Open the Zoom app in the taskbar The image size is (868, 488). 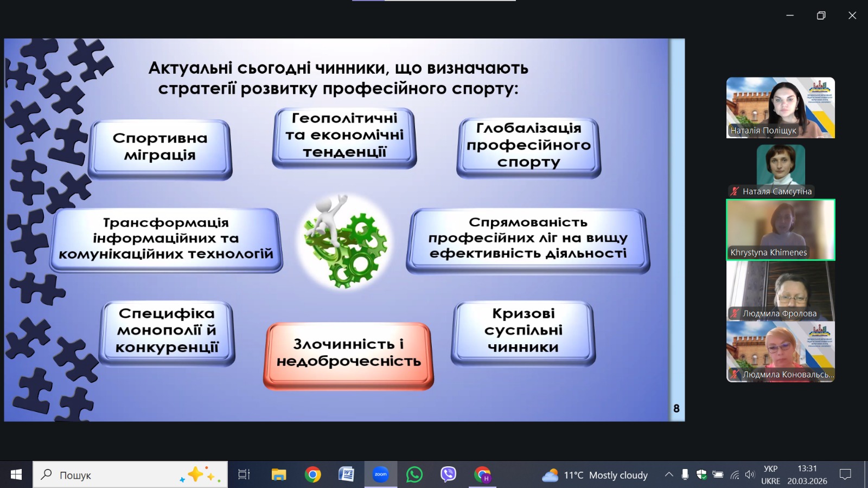[x=381, y=474]
